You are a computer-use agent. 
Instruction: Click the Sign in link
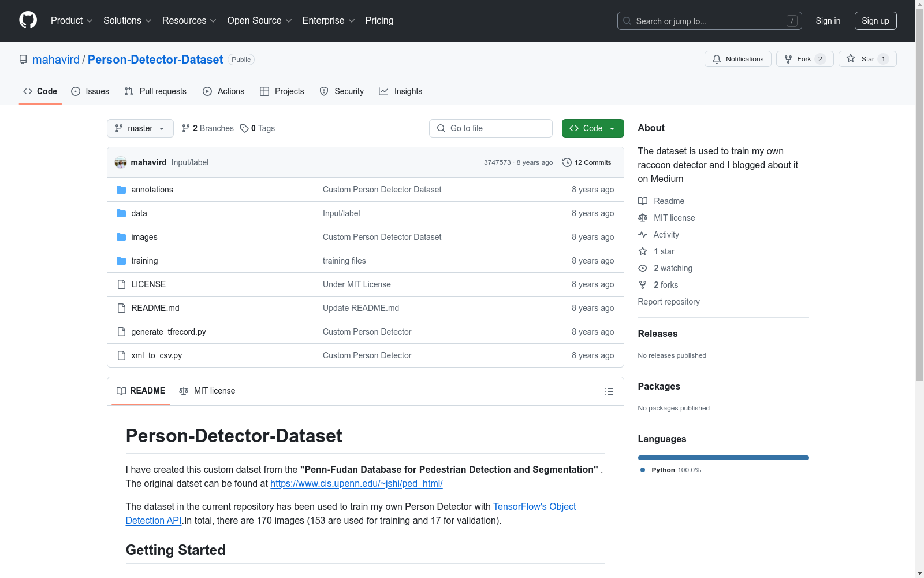click(828, 21)
